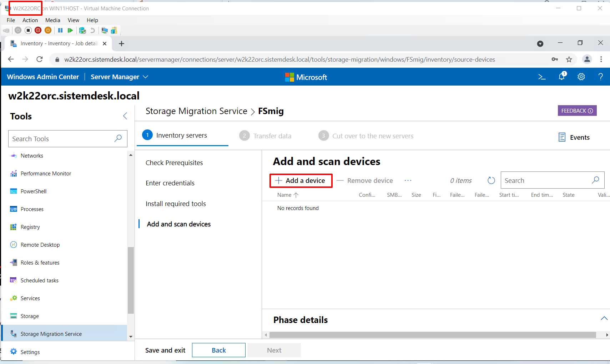Select the Inventory servers step tab
Screen dimensions: 610x364
click(x=182, y=135)
